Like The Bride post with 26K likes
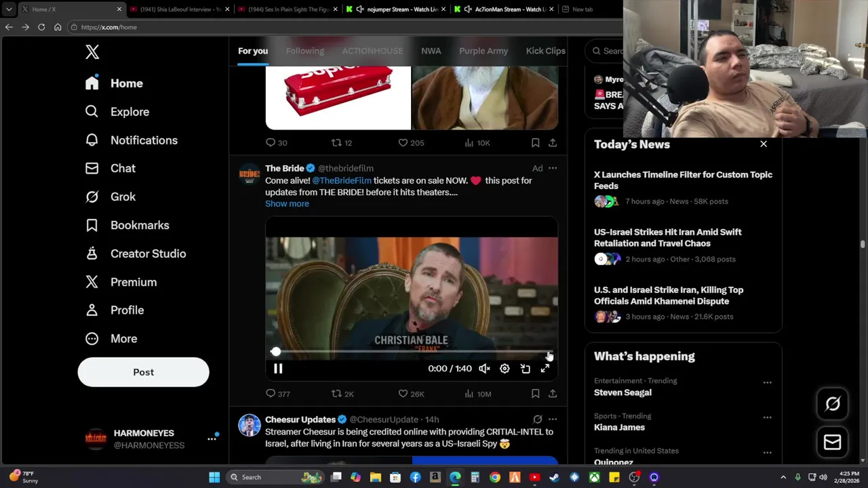The image size is (868, 488). pyautogui.click(x=411, y=394)
